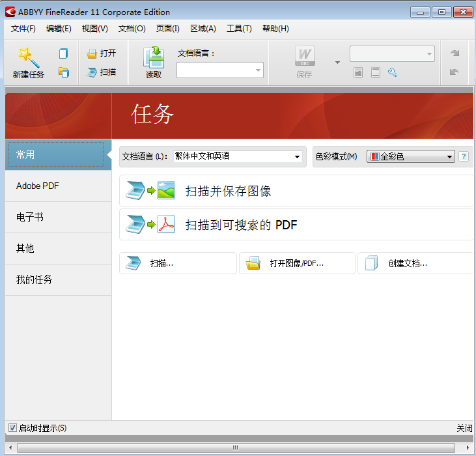Select the 电子书 task category
Screen dimensions: 476x456
(x=30, y=217)
